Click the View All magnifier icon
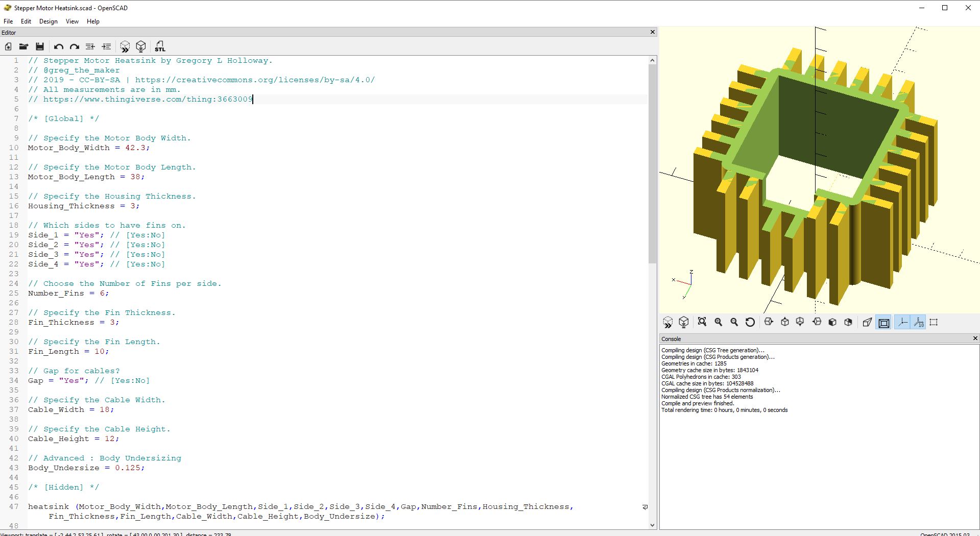Screen dimensions: 980x536 coord(702,322)
